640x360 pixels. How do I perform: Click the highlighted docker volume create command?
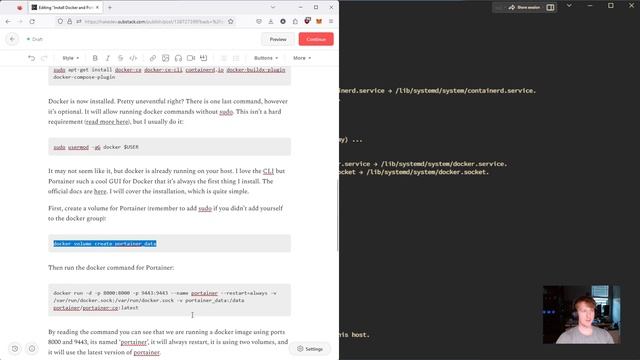105,244
